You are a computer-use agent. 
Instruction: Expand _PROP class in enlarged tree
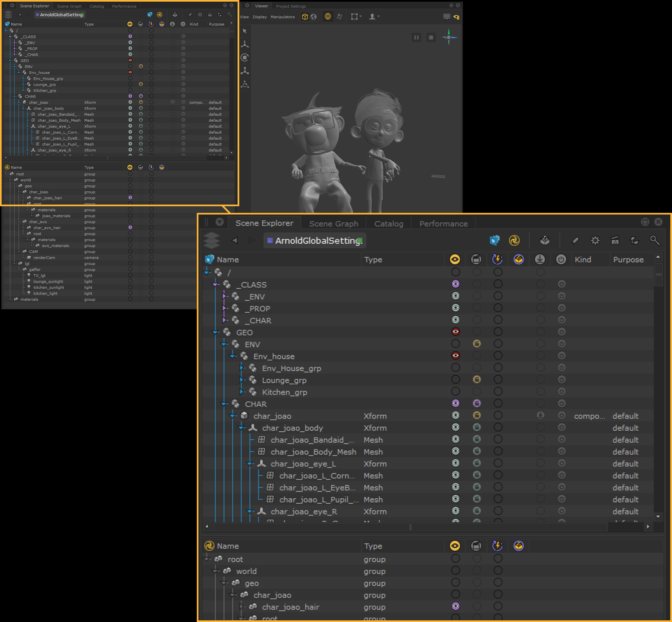click(224, 308)
